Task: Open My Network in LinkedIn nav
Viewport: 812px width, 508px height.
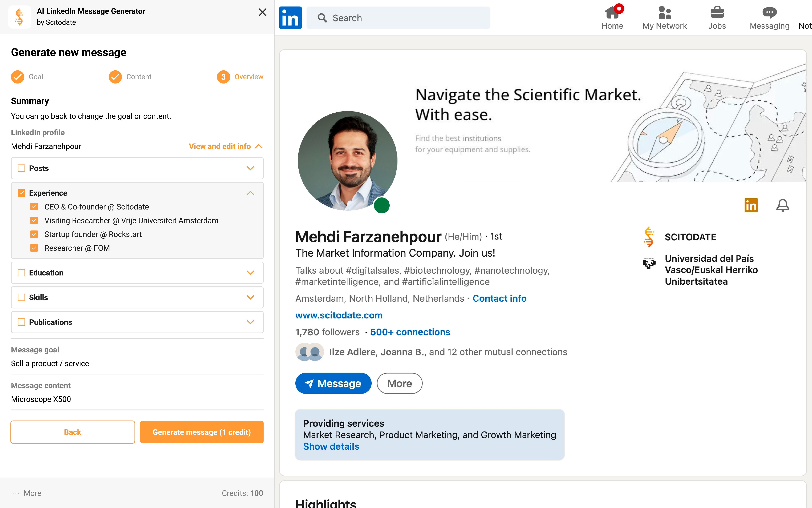Action: pos(664,26)
